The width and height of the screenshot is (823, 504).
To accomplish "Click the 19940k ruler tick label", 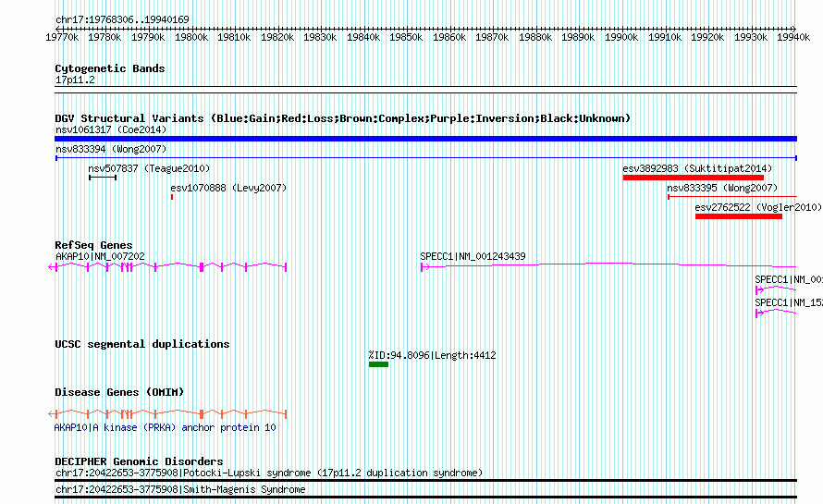I will [x=793, y=37].
